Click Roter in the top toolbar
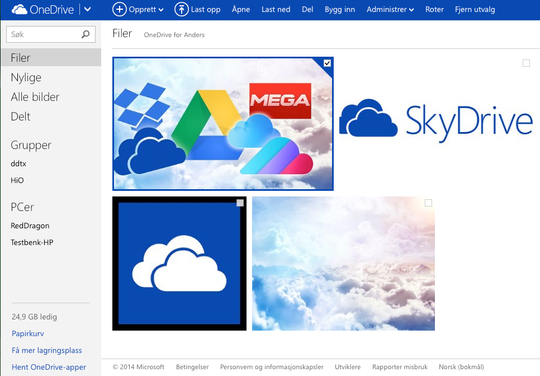Screen dimensions: 540x376 (x=434, y=10)
